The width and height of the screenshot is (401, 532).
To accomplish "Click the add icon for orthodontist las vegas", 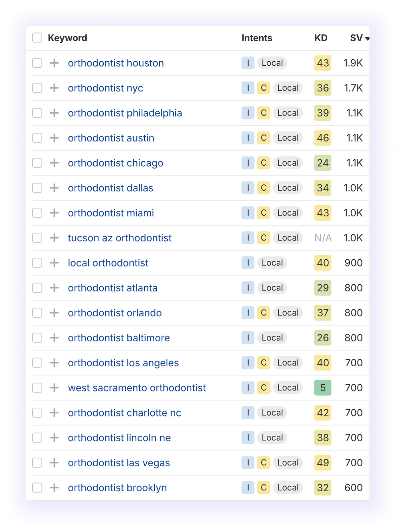I will tap(54, 462).
